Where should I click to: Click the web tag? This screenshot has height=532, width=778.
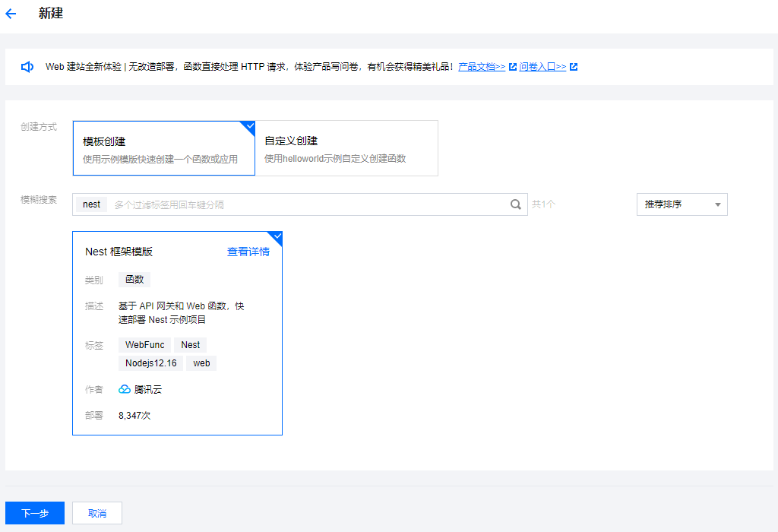coord(201,363)
